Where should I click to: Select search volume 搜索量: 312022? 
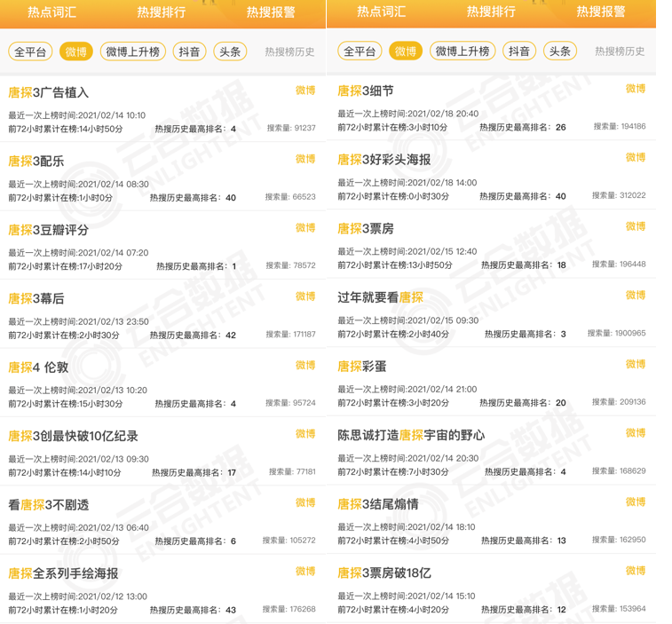pyautogui.click(x=619, y=195)
